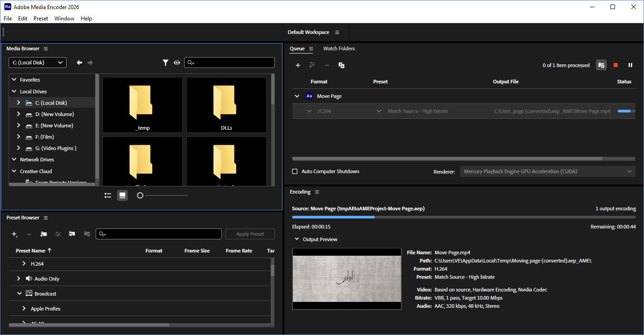Click the Add Source plus icon in Queue
This screenshot has height=335, width=644.
click(298, 65)
